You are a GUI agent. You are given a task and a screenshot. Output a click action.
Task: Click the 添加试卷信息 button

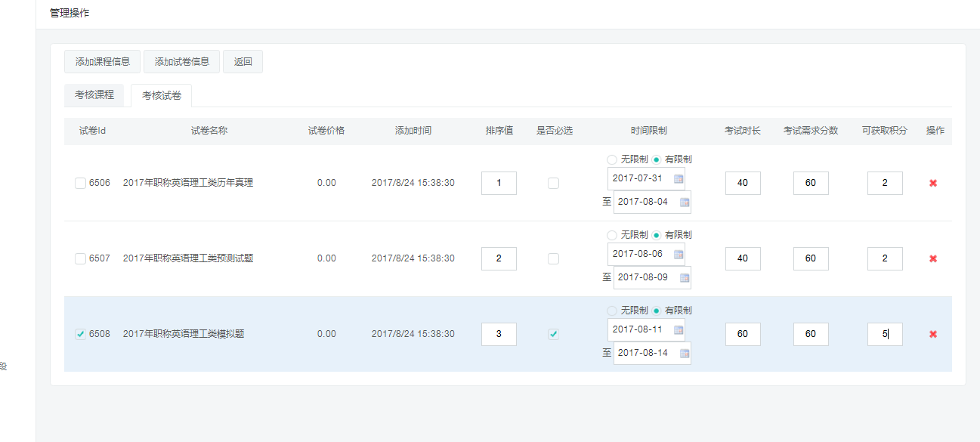(x=182, y=62)
